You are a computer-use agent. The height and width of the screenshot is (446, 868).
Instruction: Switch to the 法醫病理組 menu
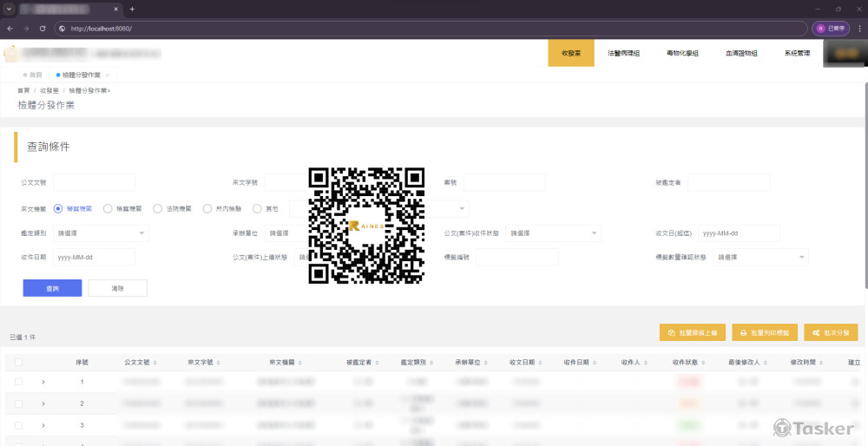point(623,53)
